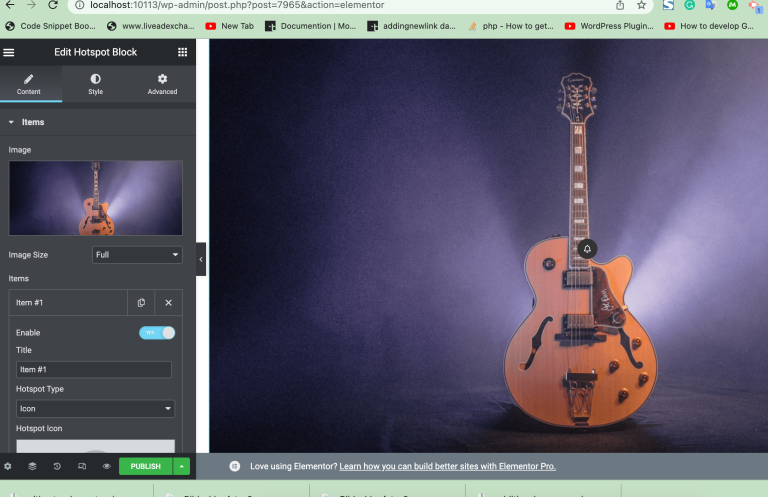Switch to the Advanced tab
This screenshot has height=497, width=768.
(162, 84)
